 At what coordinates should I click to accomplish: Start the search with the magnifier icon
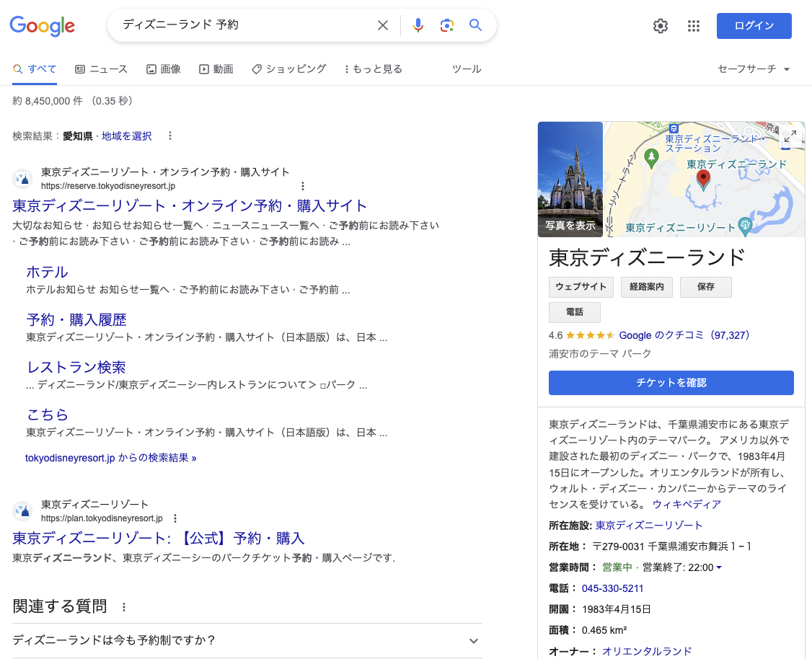tap(475, 25)
